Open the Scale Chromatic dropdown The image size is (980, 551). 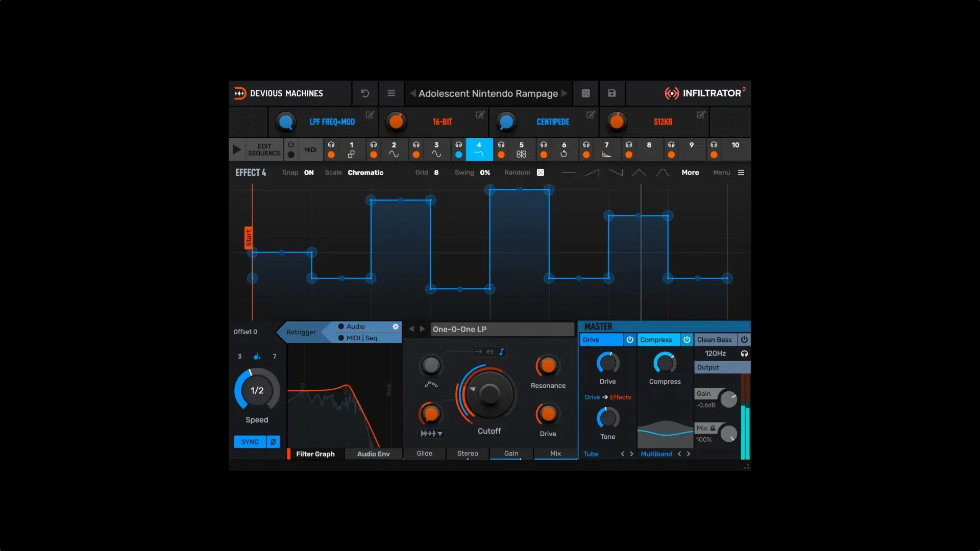[x=365, y=173]
